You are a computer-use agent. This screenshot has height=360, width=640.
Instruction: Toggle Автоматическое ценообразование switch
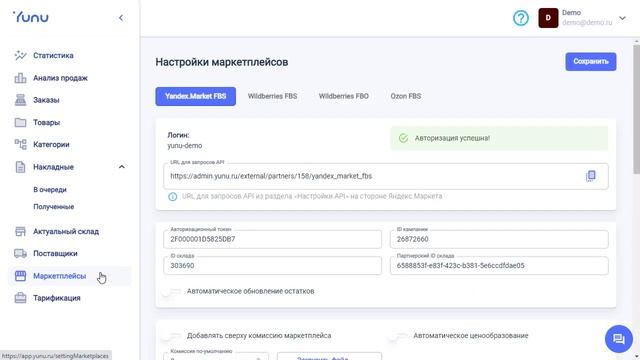(398, 336)
